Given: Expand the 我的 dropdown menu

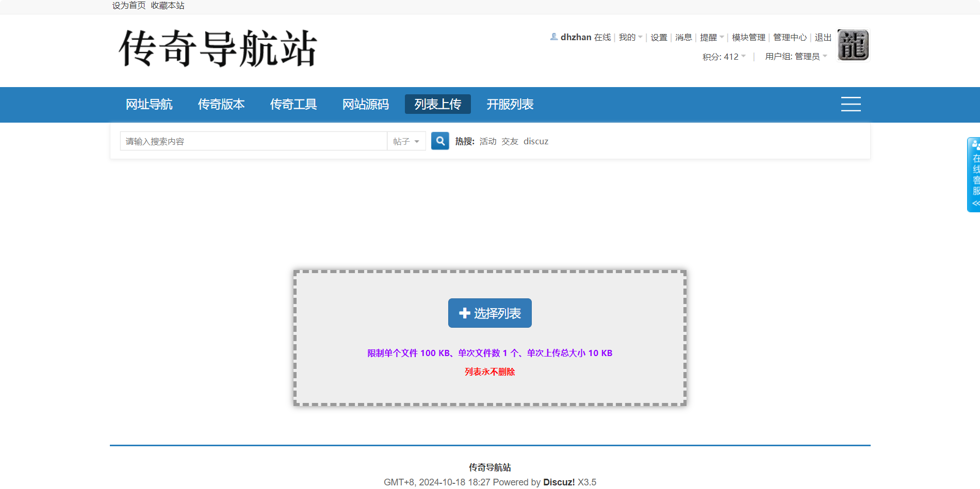Looking at the screenshot, I should tap(630, 38).
